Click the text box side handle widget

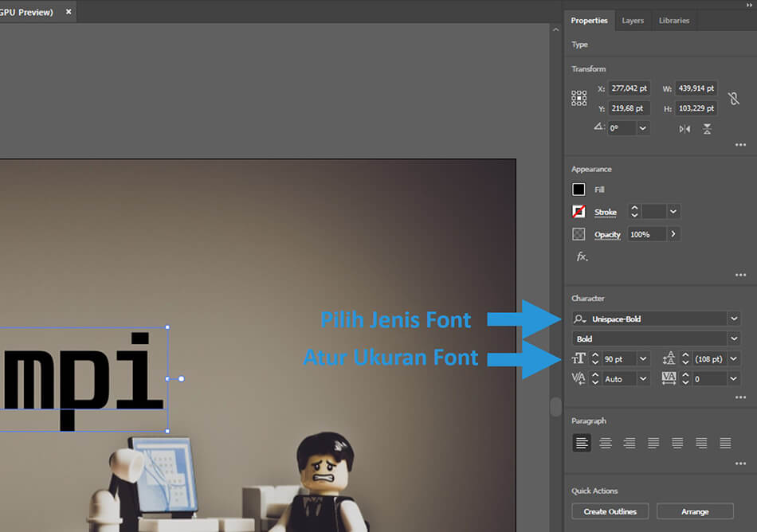pos(182,378)
